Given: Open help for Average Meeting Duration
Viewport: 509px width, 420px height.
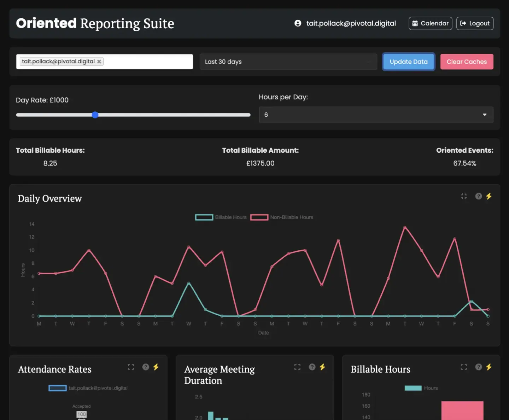Looking at the screenshot, I should (x=312, y=367).
